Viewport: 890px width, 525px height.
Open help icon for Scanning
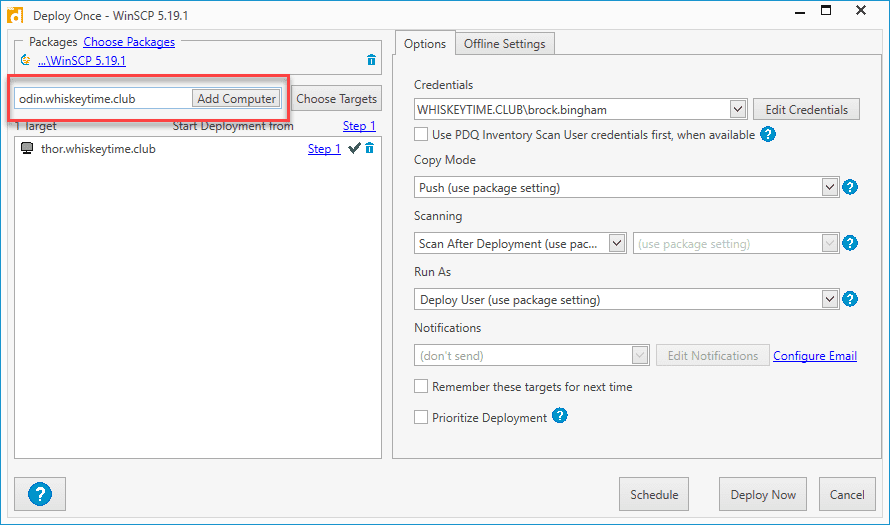850,243
